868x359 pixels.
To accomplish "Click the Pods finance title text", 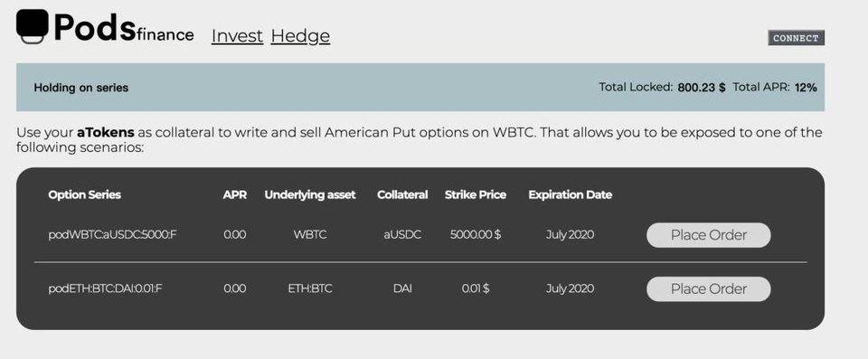I will click(x=124, y=28).
